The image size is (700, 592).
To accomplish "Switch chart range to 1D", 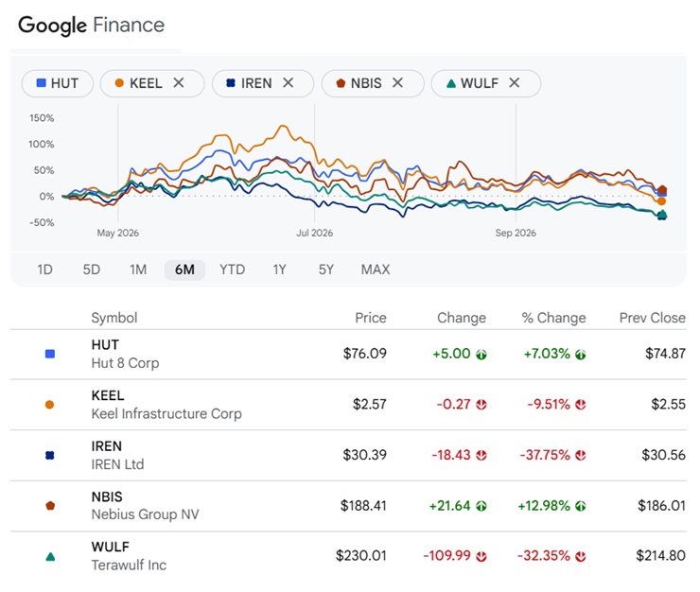I will [44, 270].
